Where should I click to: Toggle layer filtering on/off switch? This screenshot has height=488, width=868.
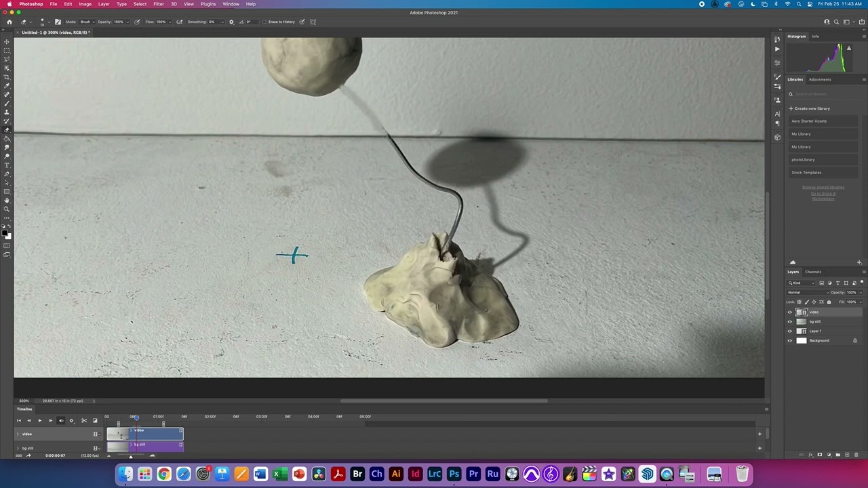tap(862, 283)
